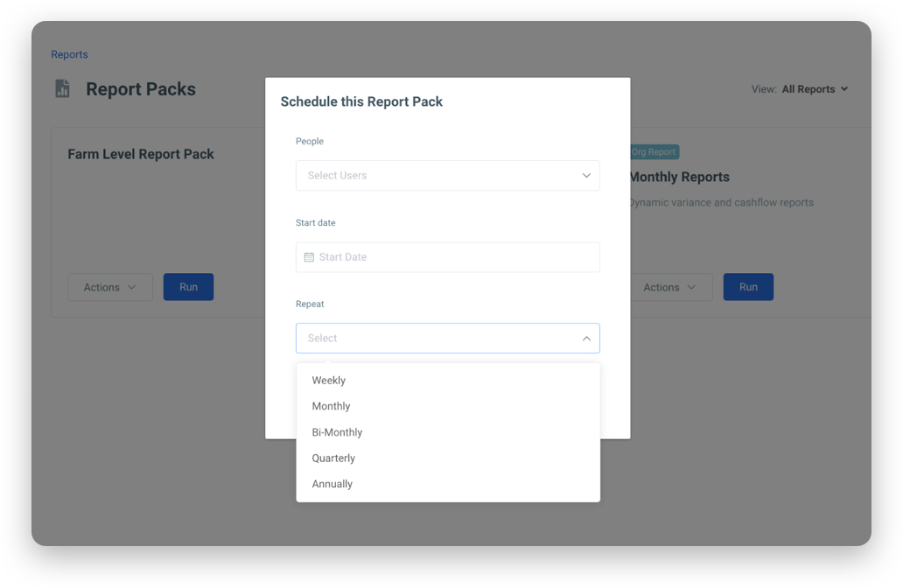Choose Weekly from the Repeat list
This screenshot has height=588, width=903.
[x=447, y=380]
